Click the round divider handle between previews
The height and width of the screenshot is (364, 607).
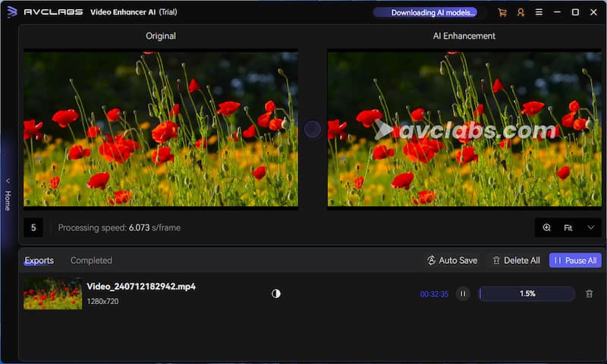coord(313,129)
